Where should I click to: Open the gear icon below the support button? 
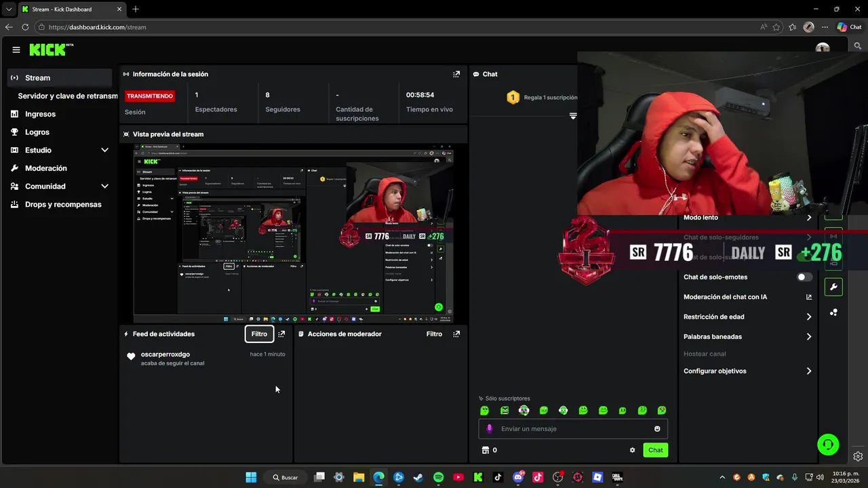(858, 456)
